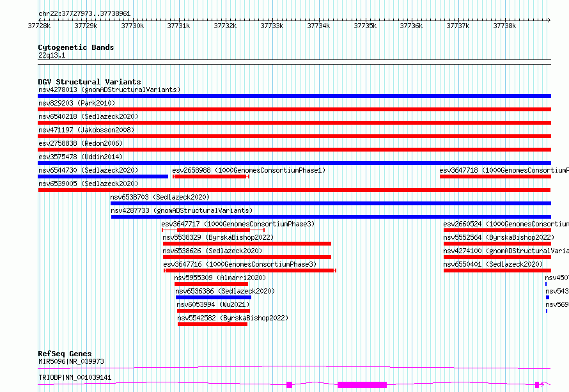This screenshot has width=569, height=392.
Task: Select the blue bar under nsv6538703
Action: point(331,203)
